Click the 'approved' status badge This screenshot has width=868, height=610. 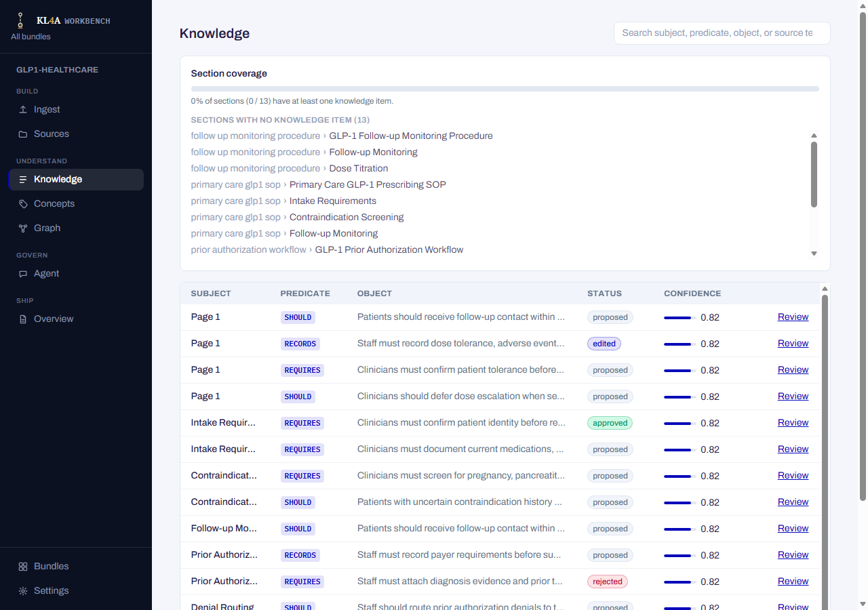pyautogui.click(x=610, y=423)
